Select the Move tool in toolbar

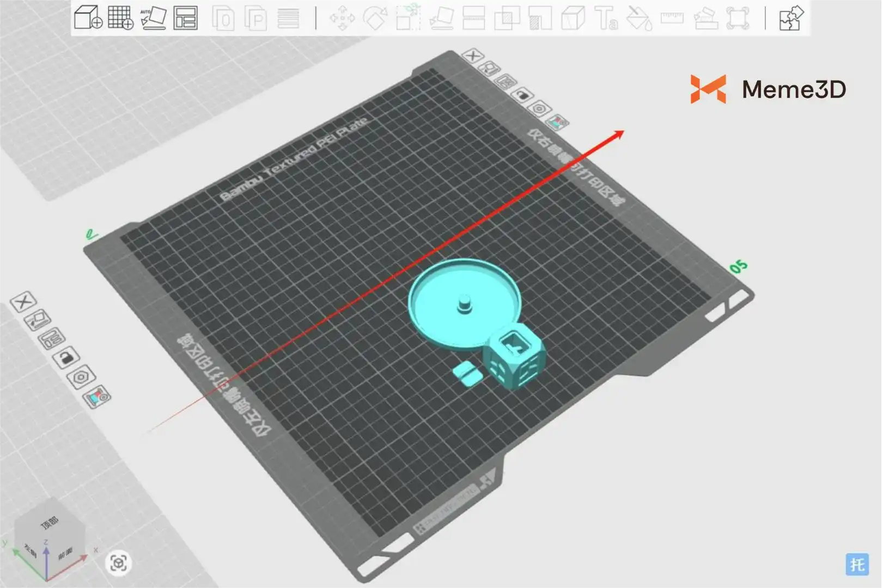342,18
